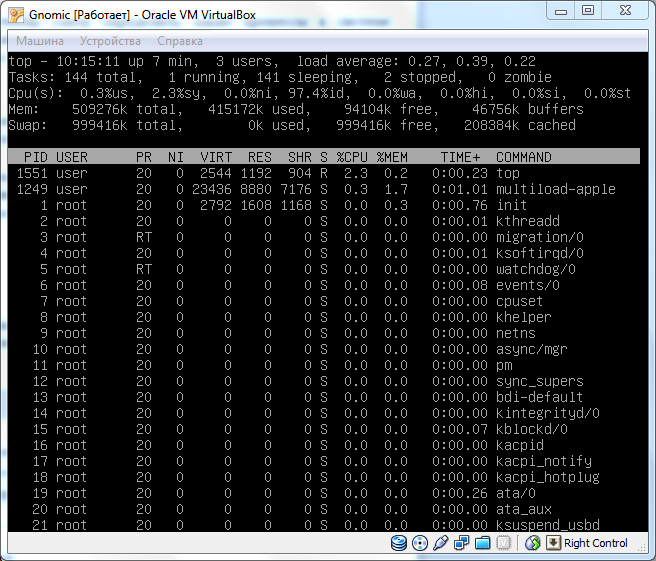Click the %MEM column header
This screenshot has width=656, height=561.
click(x=392, y=157)
